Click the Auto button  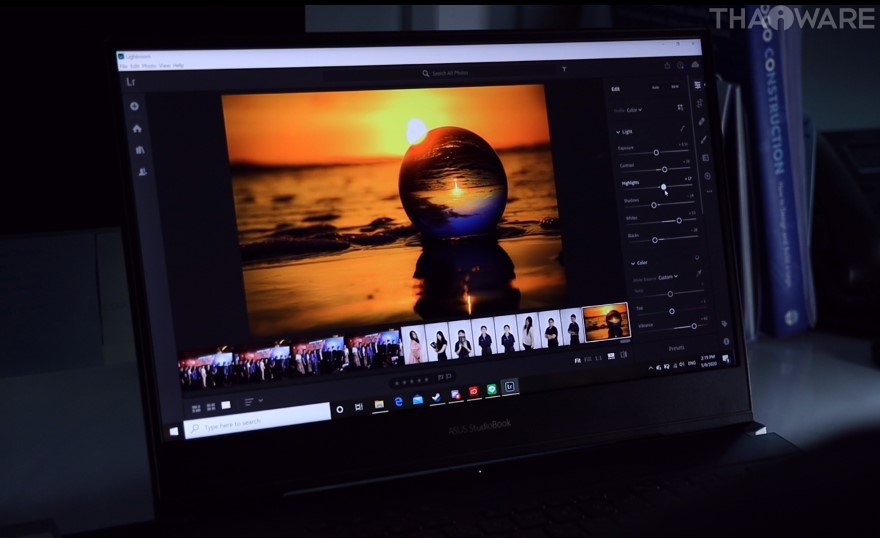pyautogui.click(x=656, y=88)
